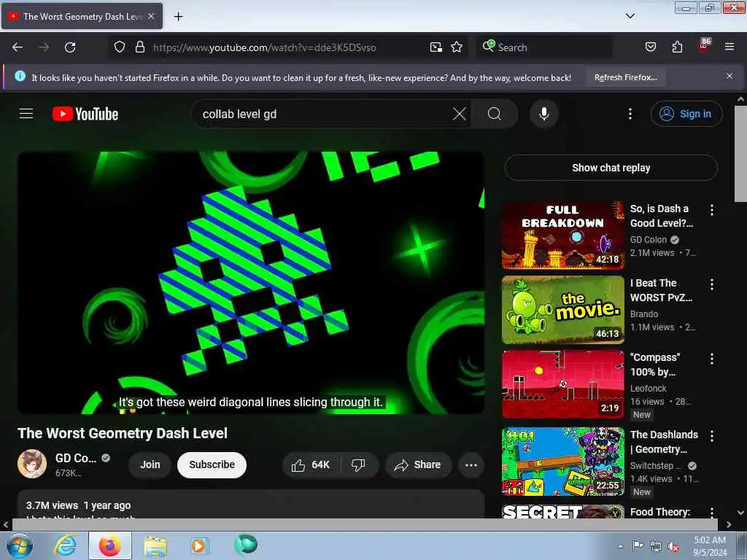Launch Internet Explorer from taskbar

point(65,545)
